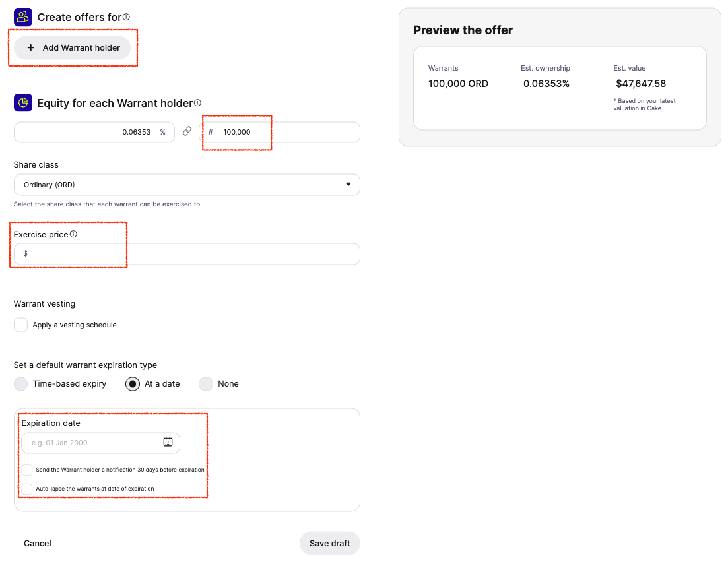Select the At a date radio option

[133, 384]
